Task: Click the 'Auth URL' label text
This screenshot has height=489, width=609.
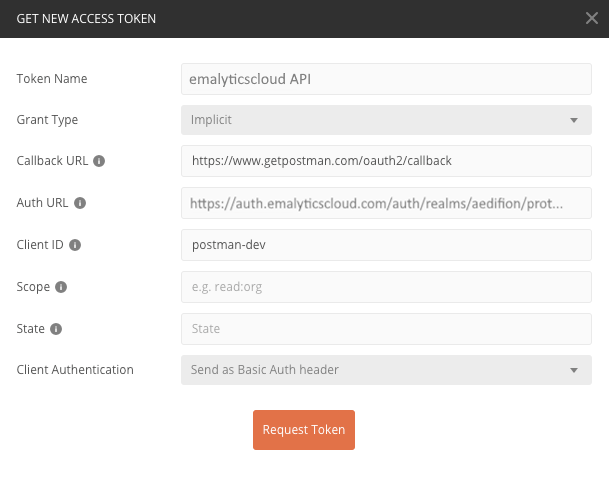Action: (42, 202)
